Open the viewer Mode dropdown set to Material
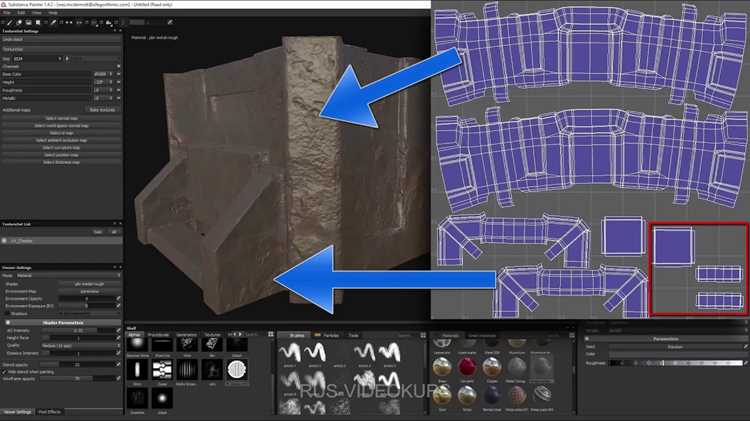Viewport: 750px width, 421px height. click(x=68, y=276)
